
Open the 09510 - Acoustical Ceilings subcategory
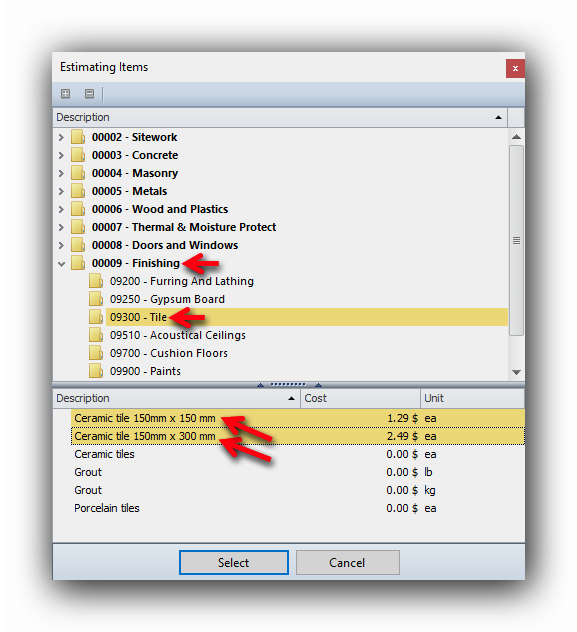[178, 335]
